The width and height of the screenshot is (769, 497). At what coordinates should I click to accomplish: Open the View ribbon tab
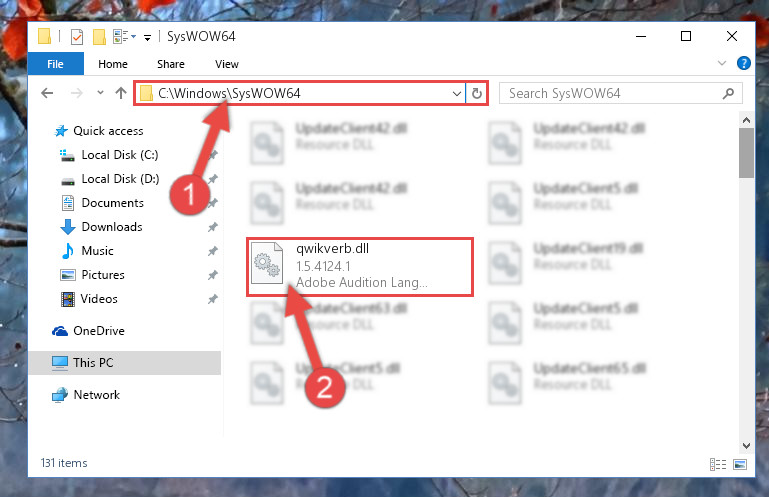[227, 64]
